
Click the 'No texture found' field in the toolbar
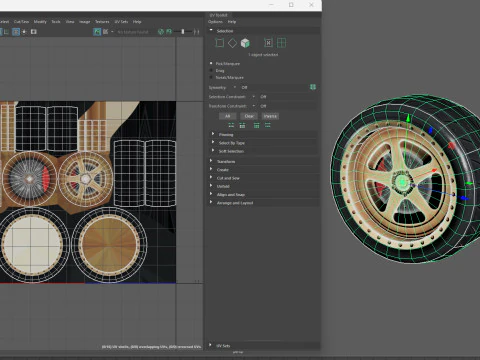click(x=133, y=32)
